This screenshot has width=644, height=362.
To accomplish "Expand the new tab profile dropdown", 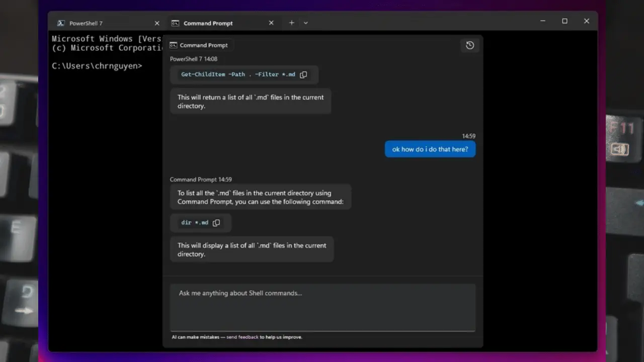I will [x=305, y=23].
